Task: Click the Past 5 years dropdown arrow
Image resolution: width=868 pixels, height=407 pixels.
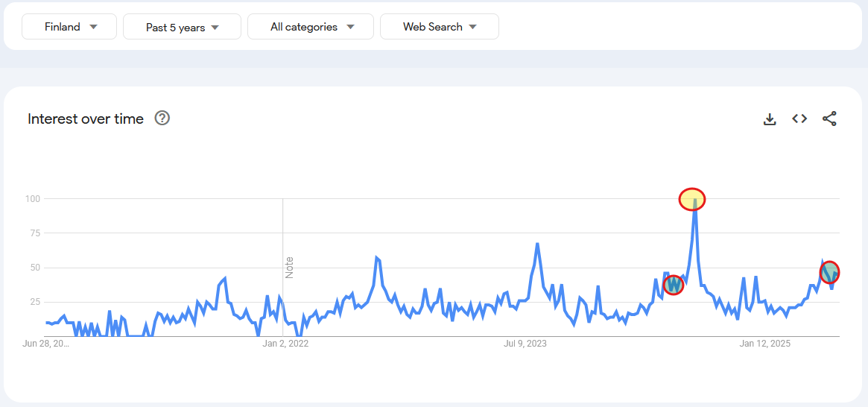Action: 215,27
